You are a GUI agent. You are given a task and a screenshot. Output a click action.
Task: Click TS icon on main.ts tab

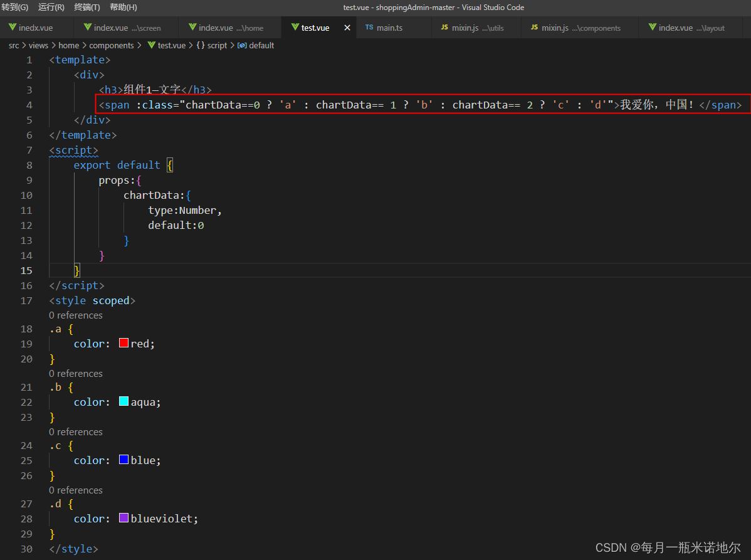pyautogui.click(x=369, y=28)
